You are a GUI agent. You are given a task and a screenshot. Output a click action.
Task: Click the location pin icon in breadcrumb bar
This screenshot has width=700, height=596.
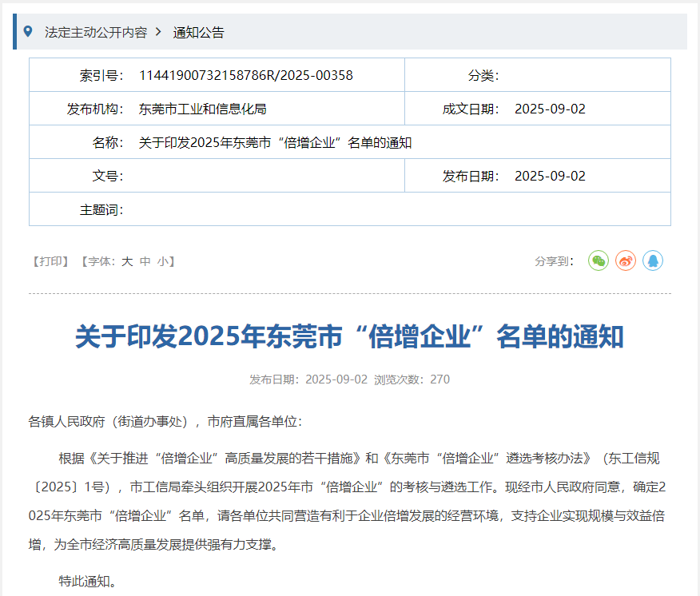pyautogui.click(x=29, y=32)
